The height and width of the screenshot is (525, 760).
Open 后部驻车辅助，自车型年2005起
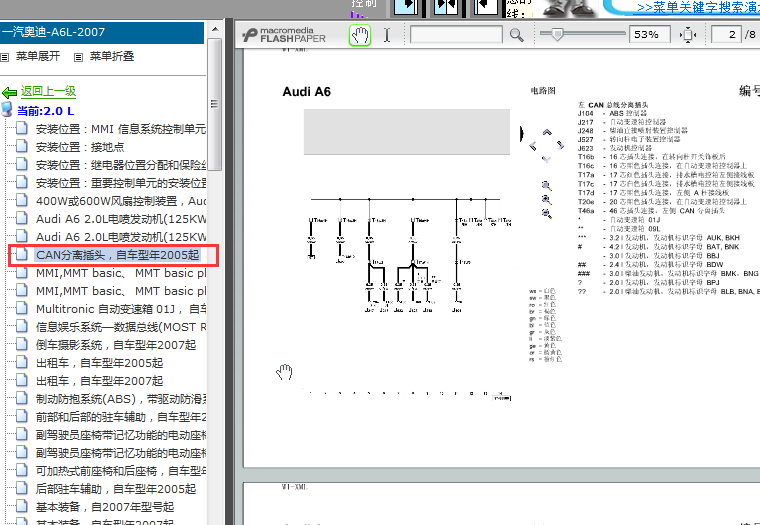tap(116, 489)
